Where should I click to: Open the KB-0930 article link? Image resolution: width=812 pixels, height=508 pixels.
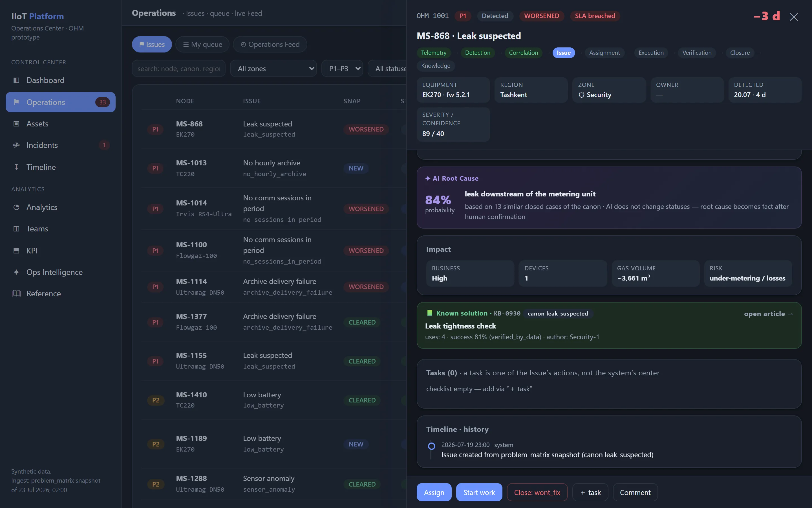point(768,314)
